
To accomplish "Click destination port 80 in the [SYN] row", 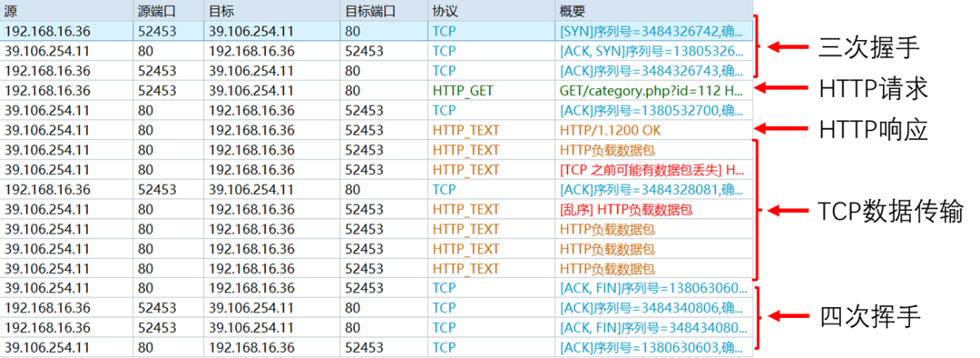I will click(x=384, y=31).
